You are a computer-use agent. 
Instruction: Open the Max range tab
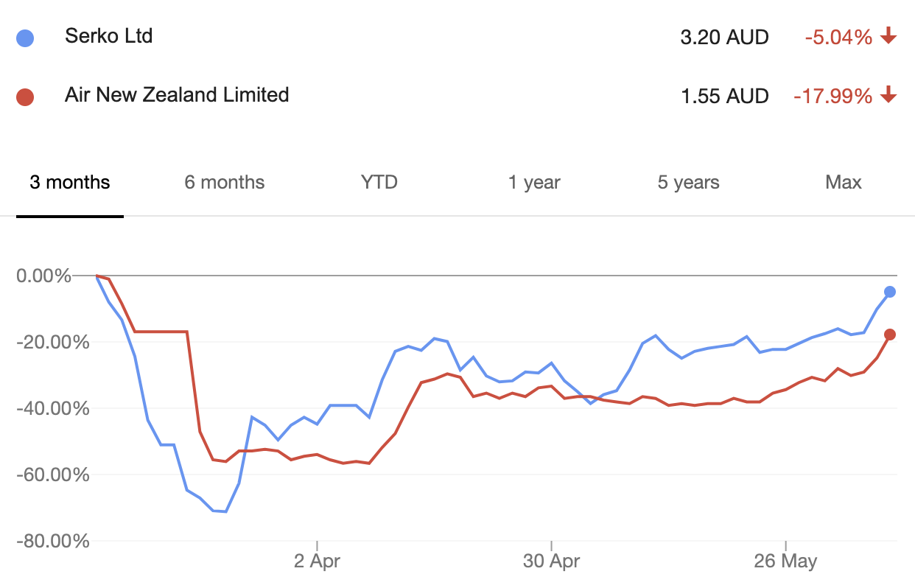click(x=844, y=183)
